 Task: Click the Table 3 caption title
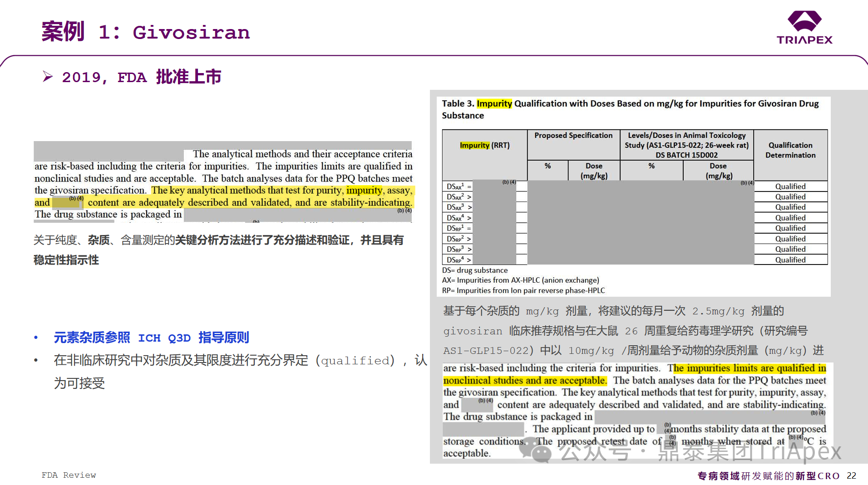(630, 109)
